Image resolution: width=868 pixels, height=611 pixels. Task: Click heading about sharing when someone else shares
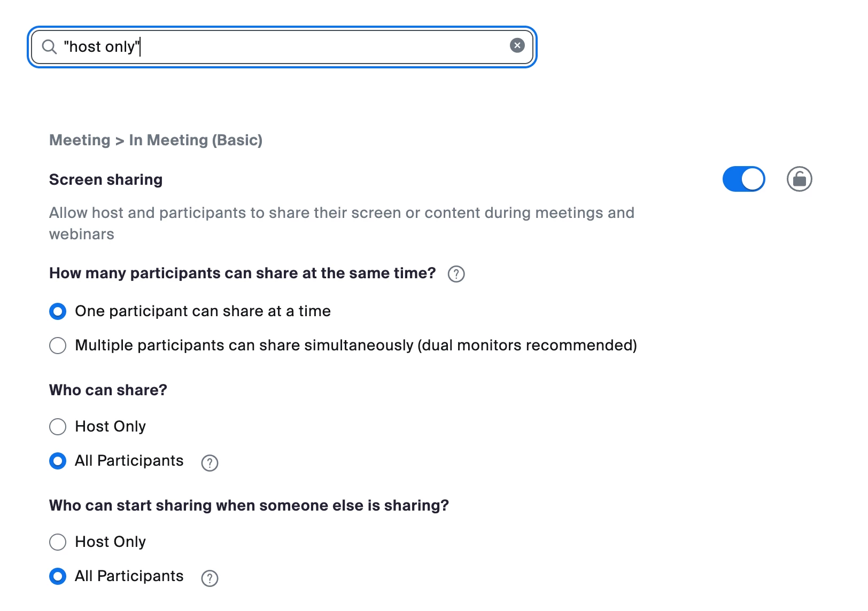click(x=249, y=506)
